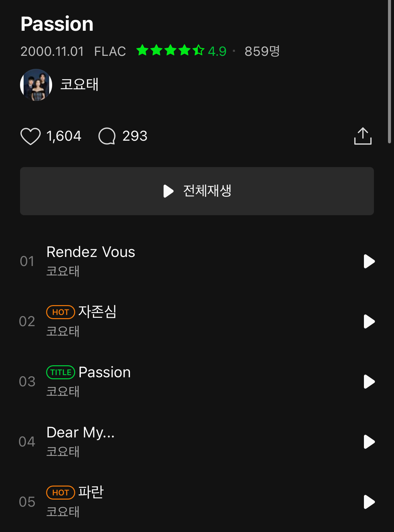Click the green star rating 4.9
This screenshot has height=532, width=394.
click(181, 51)
